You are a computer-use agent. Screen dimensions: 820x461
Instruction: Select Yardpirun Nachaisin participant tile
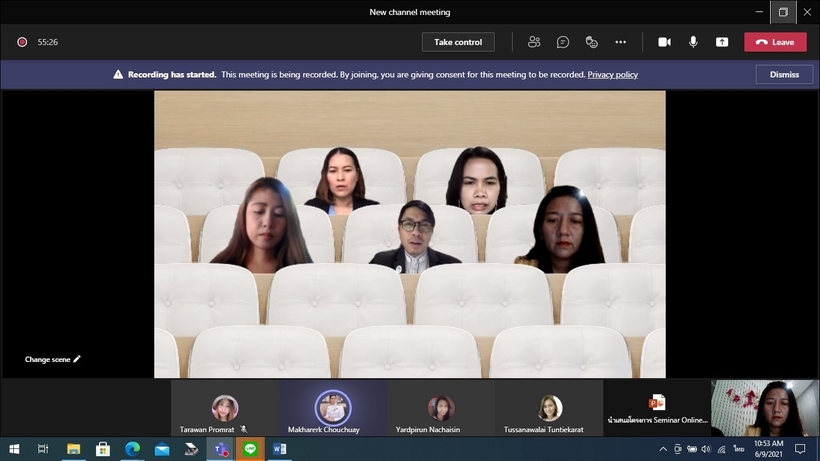point(441,408)
